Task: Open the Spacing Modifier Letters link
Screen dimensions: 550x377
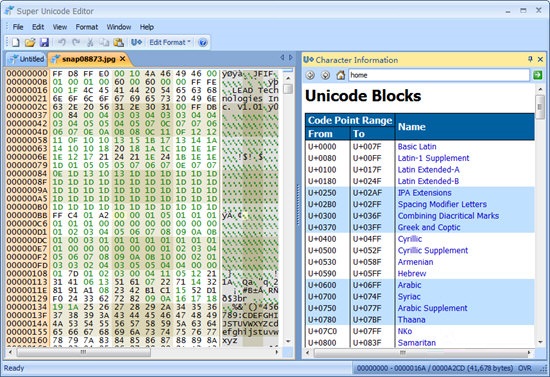Action: [442, 204]
